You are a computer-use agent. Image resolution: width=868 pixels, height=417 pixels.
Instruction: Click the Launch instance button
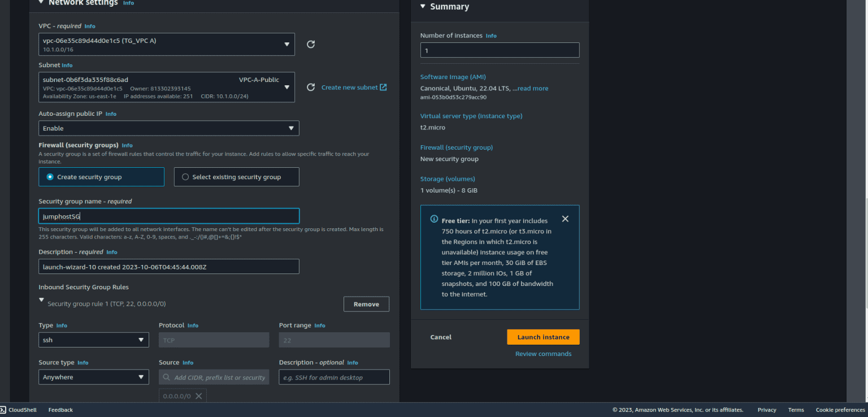542,337
